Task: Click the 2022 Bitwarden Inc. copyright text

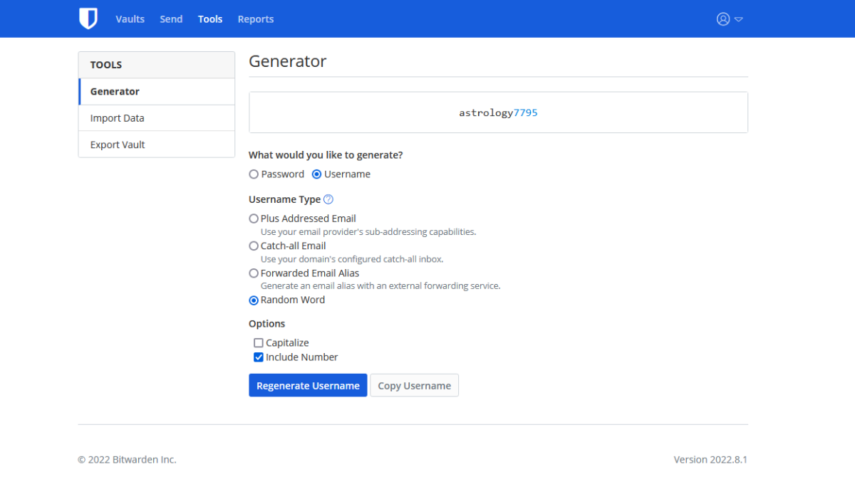Action: point(127,459)
